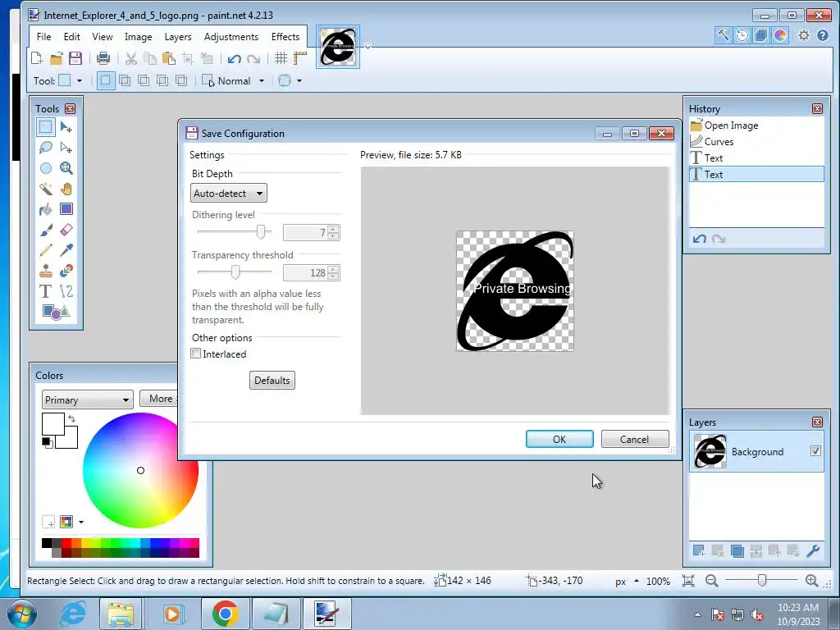Image resolution: width=840 pixels, height=630 pixels.
Task: Pick a hue on the color wheel
Action: pyautogui.click(x=140, y=470)
